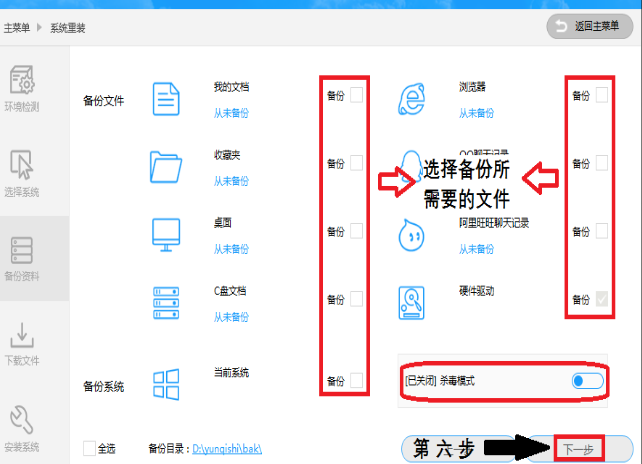Click the 桌面 monitor icon

pyautogui.click(x=166, y=235)
